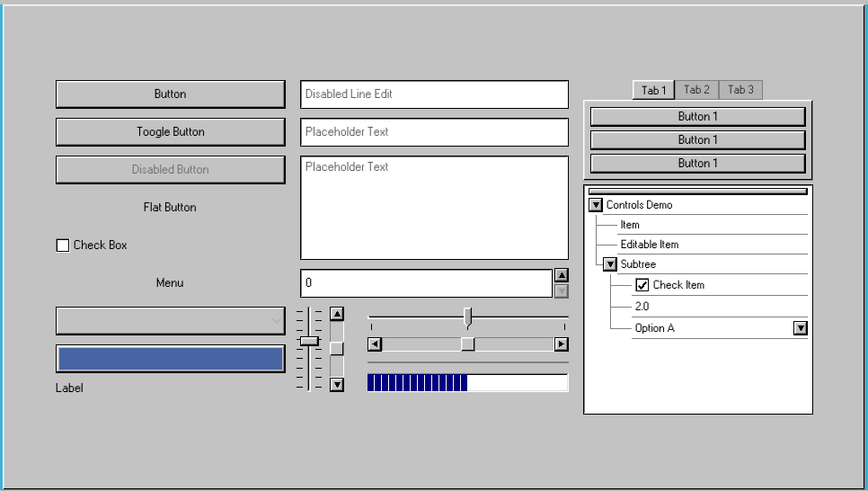
Task: Open the empty option dropdown
Action: pos(171,321)
